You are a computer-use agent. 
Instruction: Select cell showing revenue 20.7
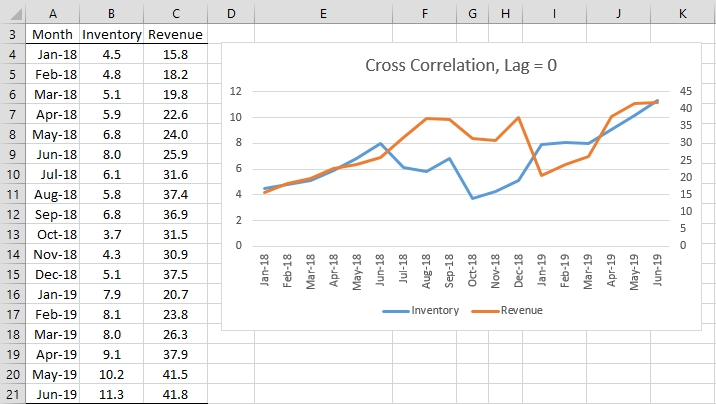[175, 294]
